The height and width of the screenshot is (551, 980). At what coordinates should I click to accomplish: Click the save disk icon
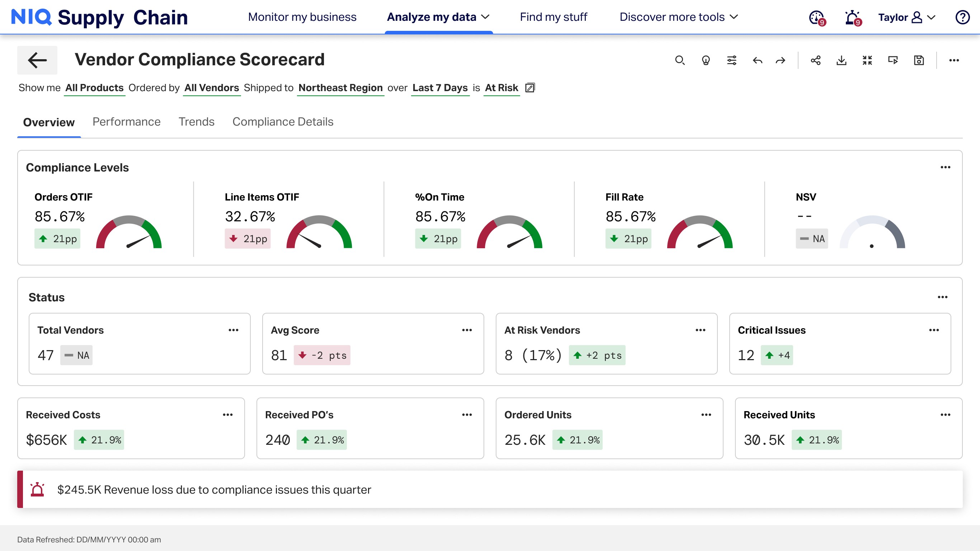[x=919, y=60]
